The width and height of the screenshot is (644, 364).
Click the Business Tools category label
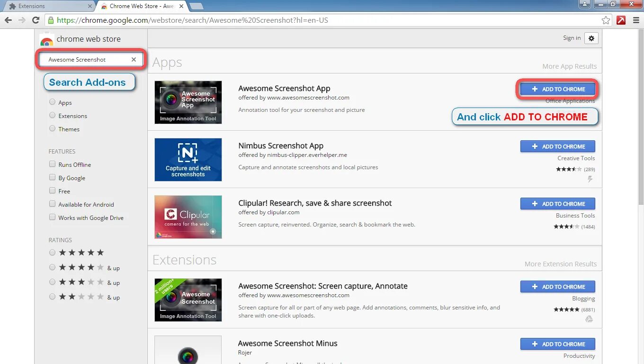click(575, 216)
